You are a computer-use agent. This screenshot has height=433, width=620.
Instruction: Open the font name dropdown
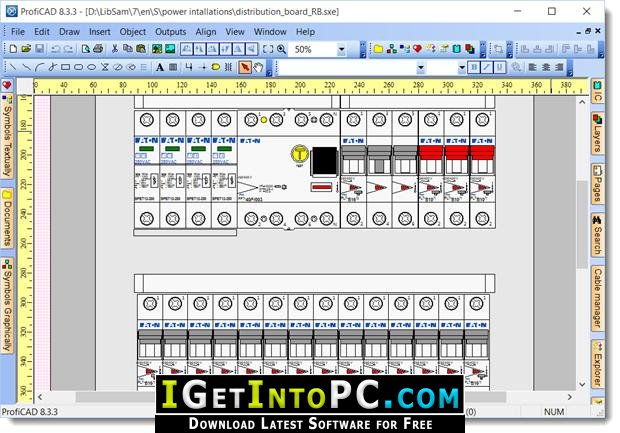(x=421, y=68)
